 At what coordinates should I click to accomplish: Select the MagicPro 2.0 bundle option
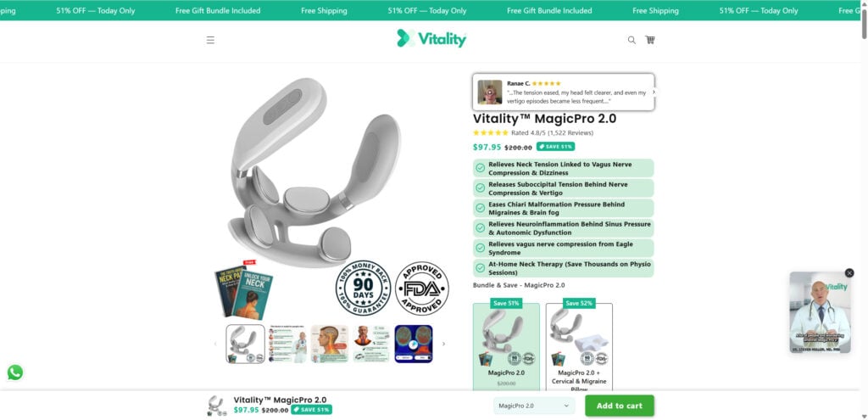506,347
